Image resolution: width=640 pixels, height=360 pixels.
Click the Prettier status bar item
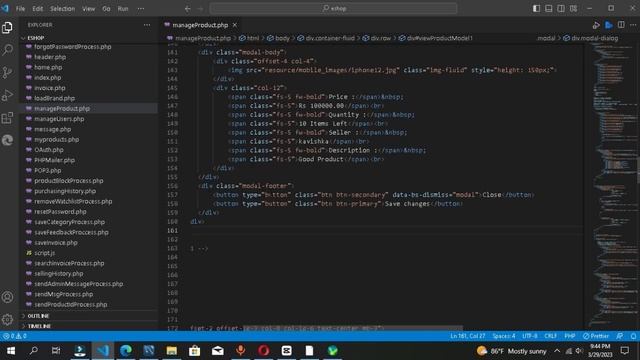596,336
